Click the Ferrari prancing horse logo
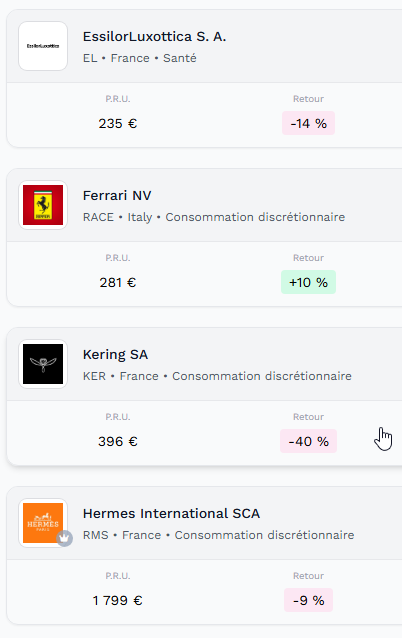The image size is (402, 638). click(43, 205)
